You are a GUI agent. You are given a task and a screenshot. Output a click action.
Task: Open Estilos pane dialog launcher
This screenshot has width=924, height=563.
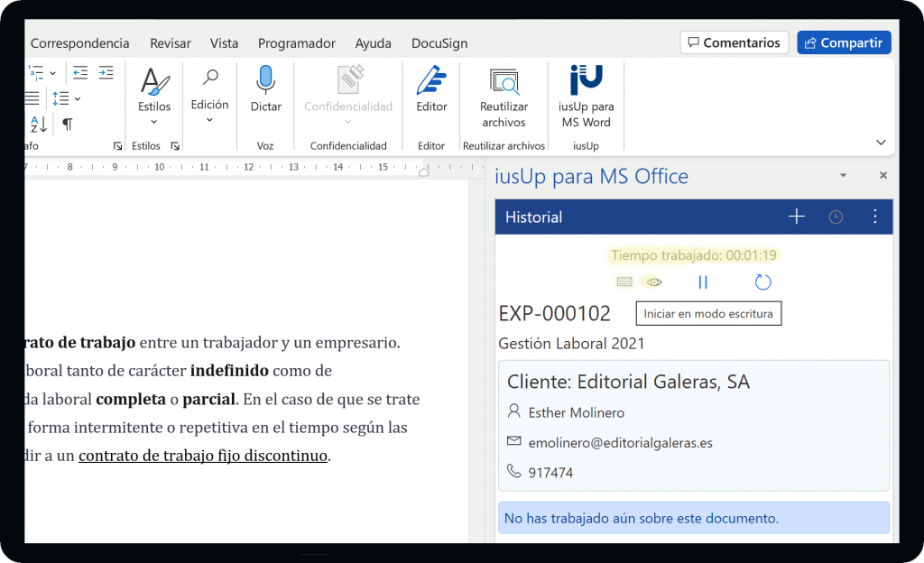point(175,146)
